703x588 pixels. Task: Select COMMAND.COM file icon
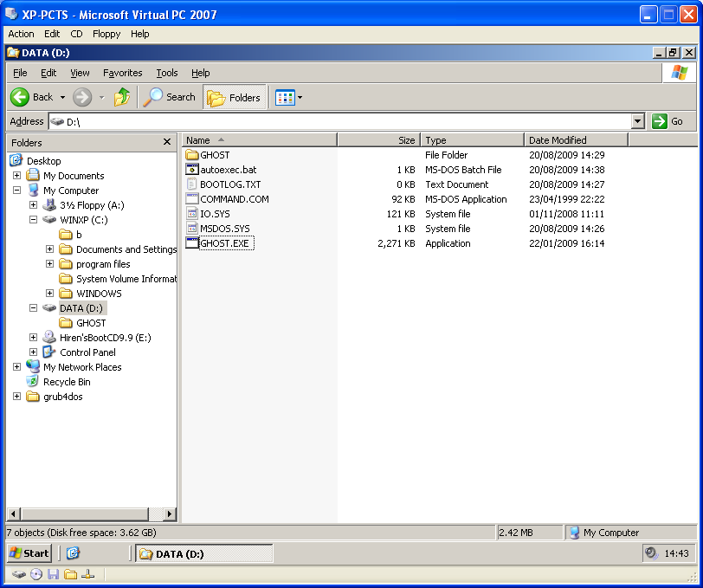pyautogui.click(x=192, y=199)
